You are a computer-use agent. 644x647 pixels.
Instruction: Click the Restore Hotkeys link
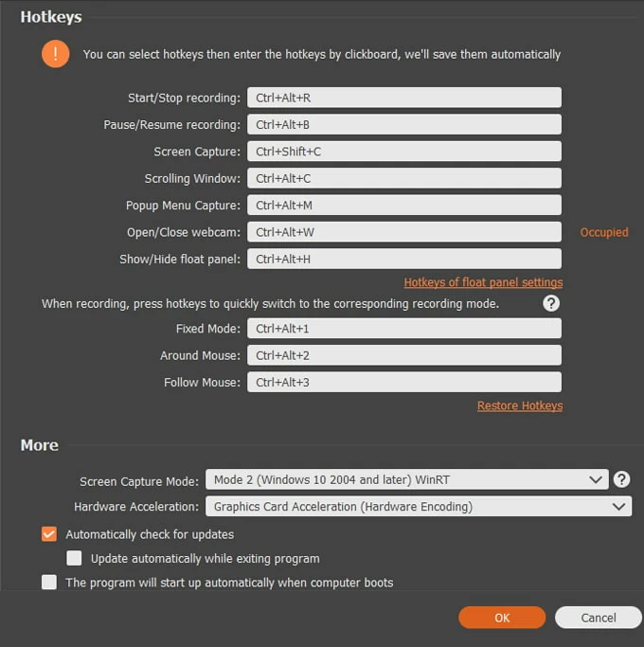tap(519, 405)
